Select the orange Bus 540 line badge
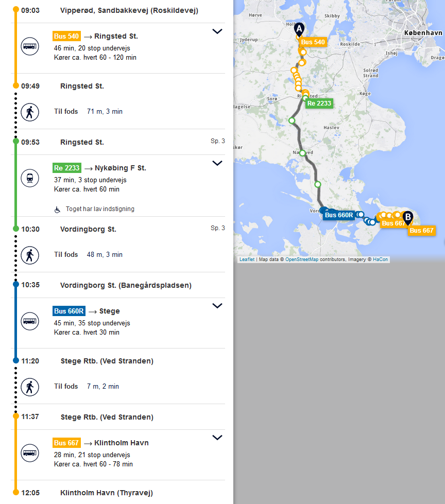 [x=66, y=36]
